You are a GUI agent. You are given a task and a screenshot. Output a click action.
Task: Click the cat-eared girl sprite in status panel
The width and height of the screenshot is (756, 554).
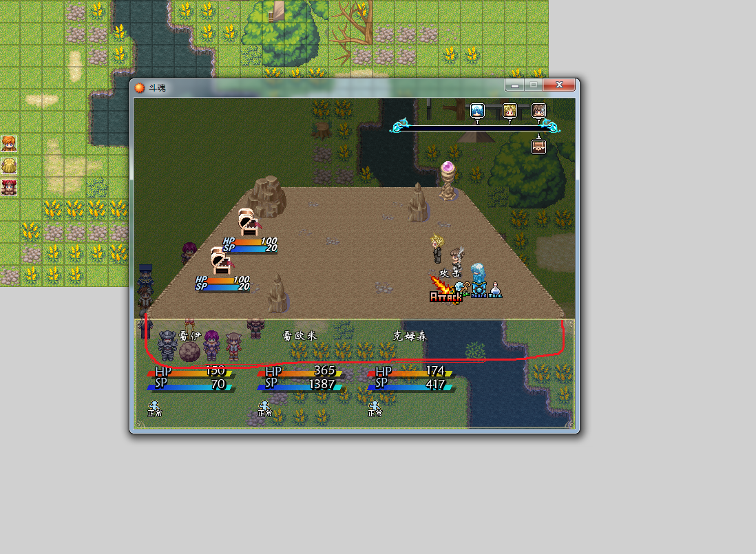point(233,346)
